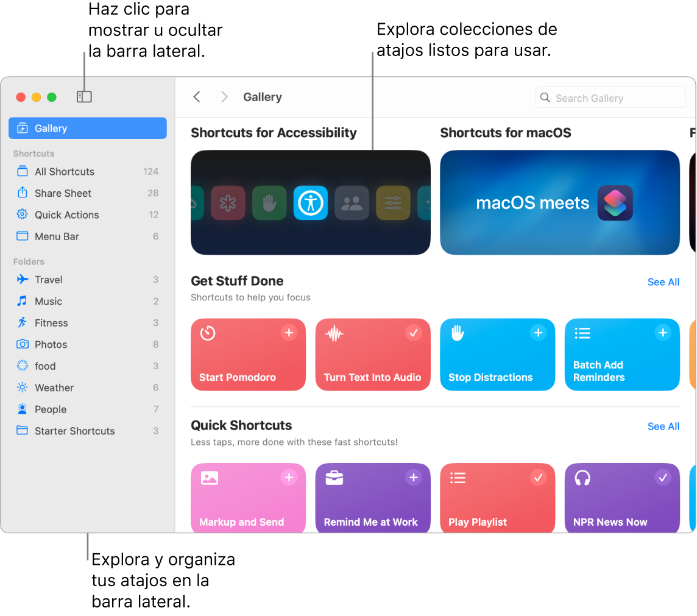Open the Turn Text Into Audio card
697x616 pixels.
click(x=373, y=355)
